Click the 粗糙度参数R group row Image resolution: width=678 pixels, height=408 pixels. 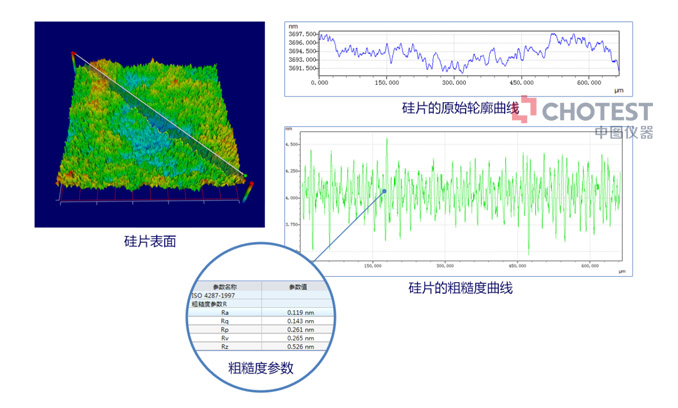click(210, 304)
